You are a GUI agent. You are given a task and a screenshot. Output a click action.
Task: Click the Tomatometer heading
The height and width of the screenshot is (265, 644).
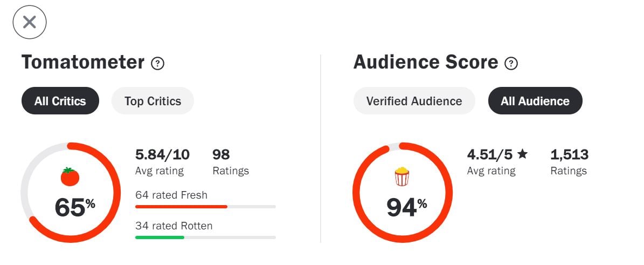click(x=83, y=63)
